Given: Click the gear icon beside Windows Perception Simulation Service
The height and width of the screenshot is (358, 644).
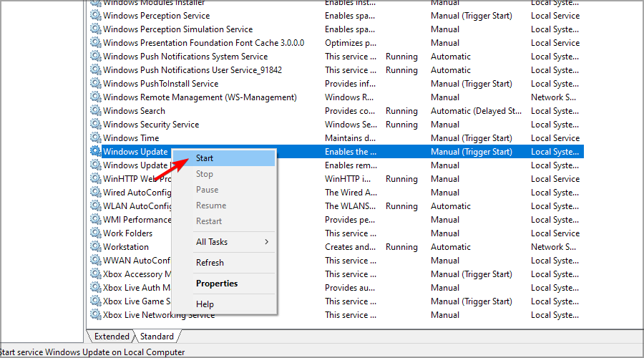Looking at the screenshot, I should 96,29.
